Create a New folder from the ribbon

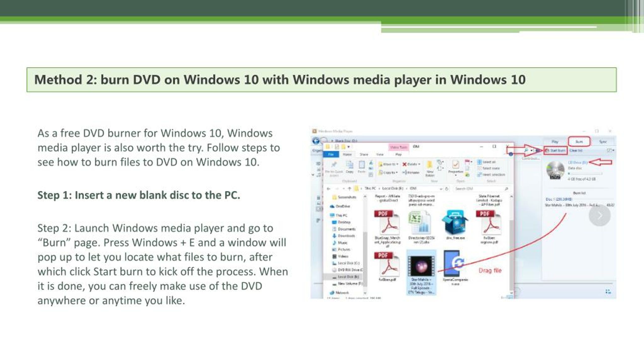pos(430,168)
